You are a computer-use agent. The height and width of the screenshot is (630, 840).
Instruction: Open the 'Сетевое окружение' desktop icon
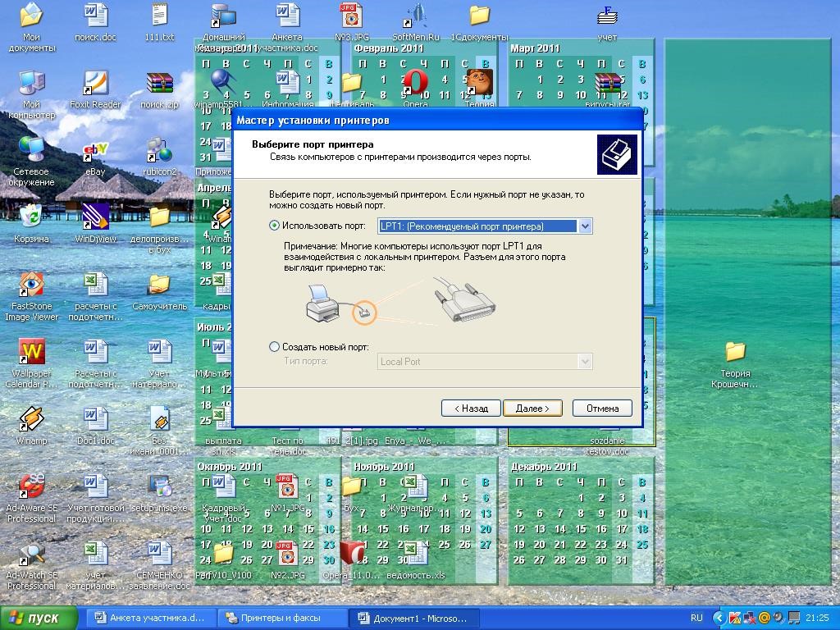(x=32, y=150)
